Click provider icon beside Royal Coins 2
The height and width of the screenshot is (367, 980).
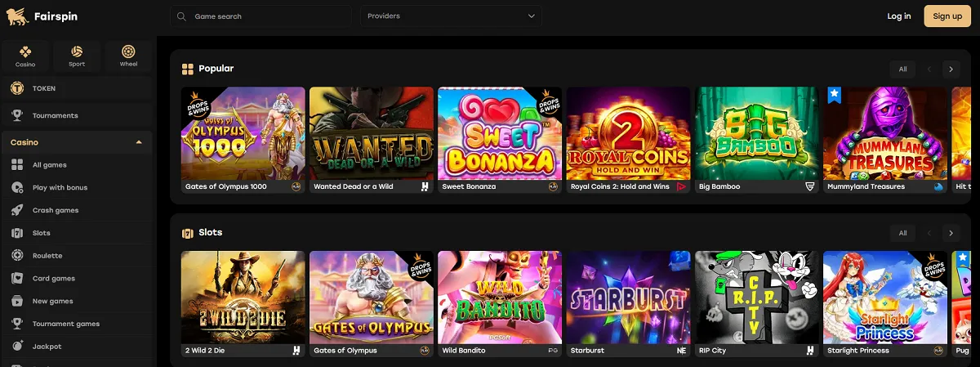pos(681,187)
